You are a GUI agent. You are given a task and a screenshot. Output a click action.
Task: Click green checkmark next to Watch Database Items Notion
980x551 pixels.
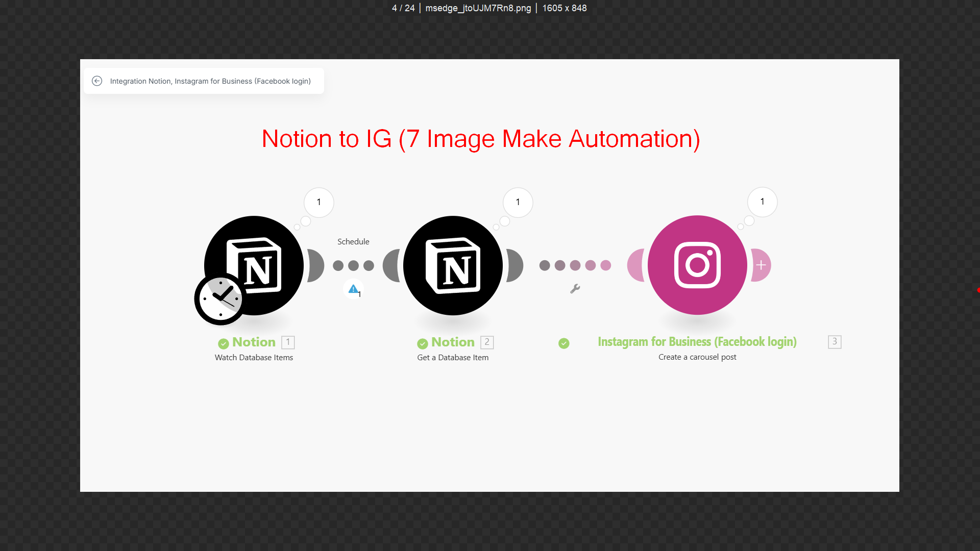click(x=224, y=343)
